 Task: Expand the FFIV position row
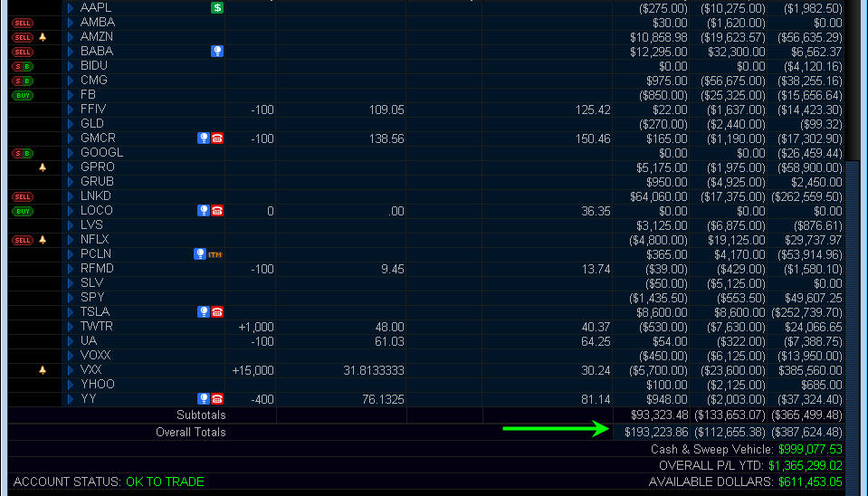click(71, 110)
